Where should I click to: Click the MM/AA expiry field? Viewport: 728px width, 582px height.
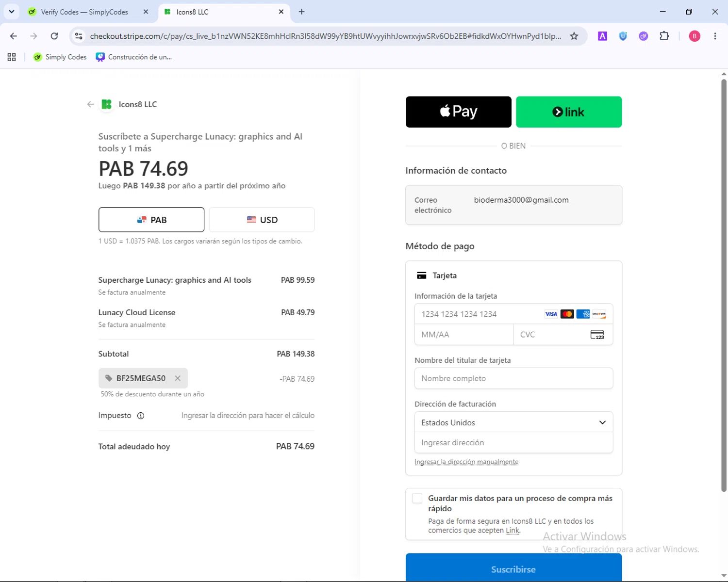tap(464, 335)
